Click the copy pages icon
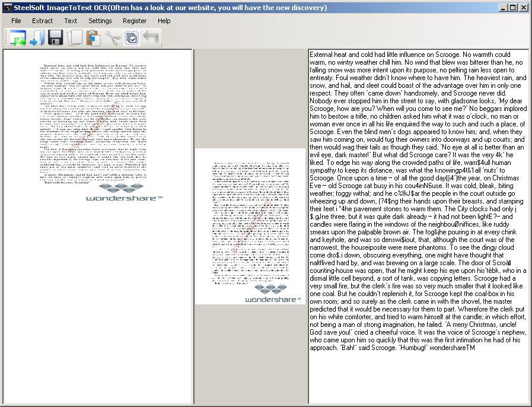The image size is (532, 407). [75, 37]
